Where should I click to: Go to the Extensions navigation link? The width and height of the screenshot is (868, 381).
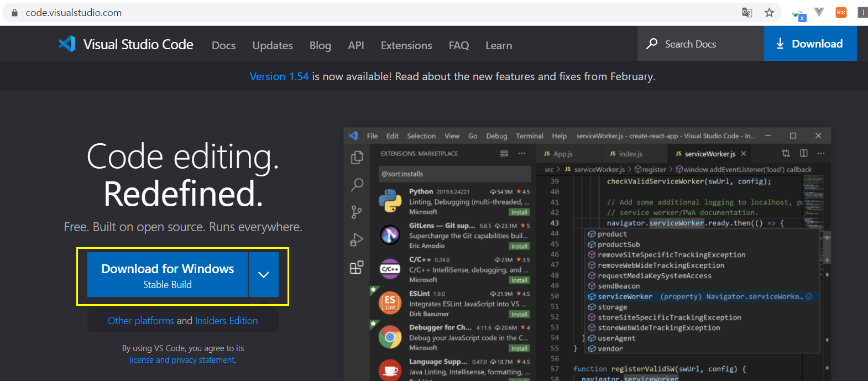(x=406, y=45)
